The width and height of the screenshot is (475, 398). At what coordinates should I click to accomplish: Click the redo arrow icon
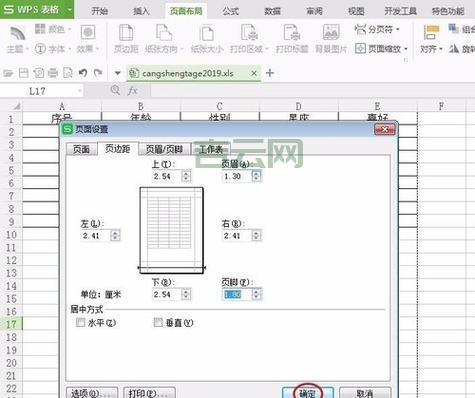pos(98,73)
